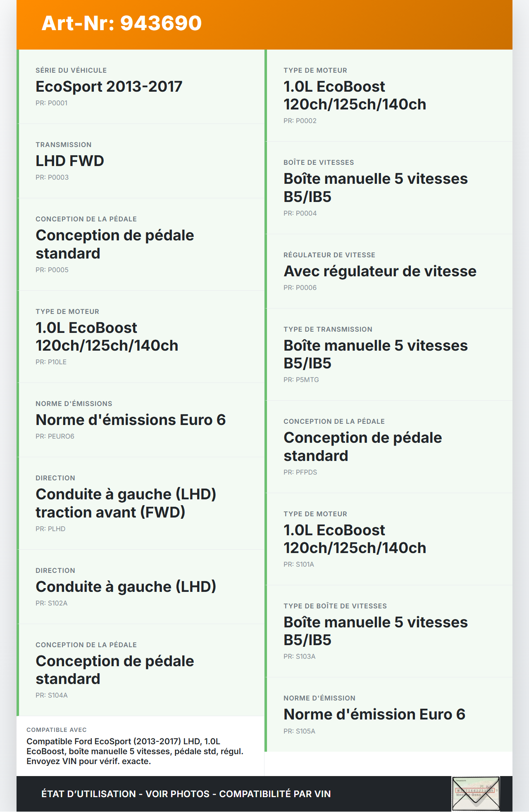Click engine type card with PR S101A

pos(389,539)
